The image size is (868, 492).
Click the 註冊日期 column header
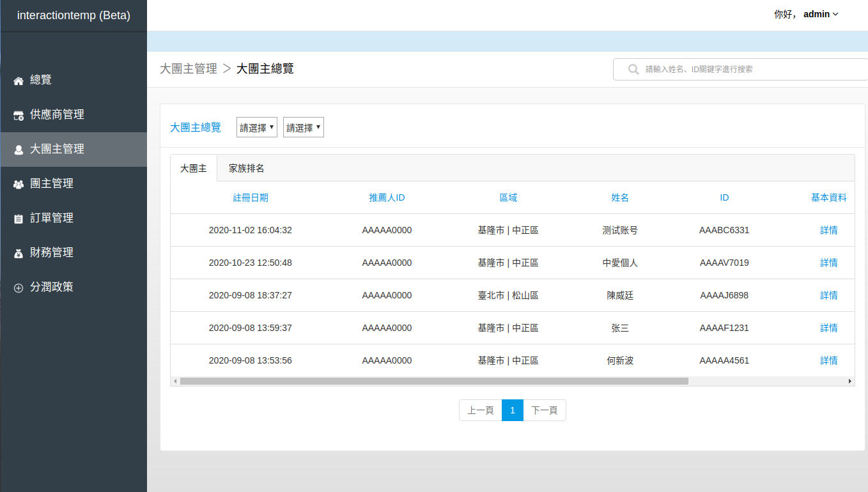pyautogui.click(x=251, y=197)
